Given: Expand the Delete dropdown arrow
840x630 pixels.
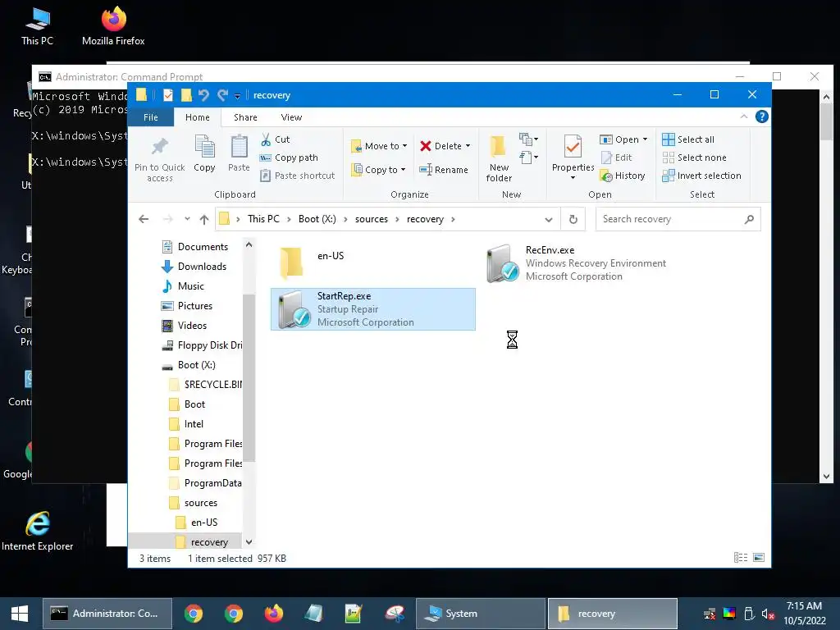Looking at the screenshot, I should 468,146.
